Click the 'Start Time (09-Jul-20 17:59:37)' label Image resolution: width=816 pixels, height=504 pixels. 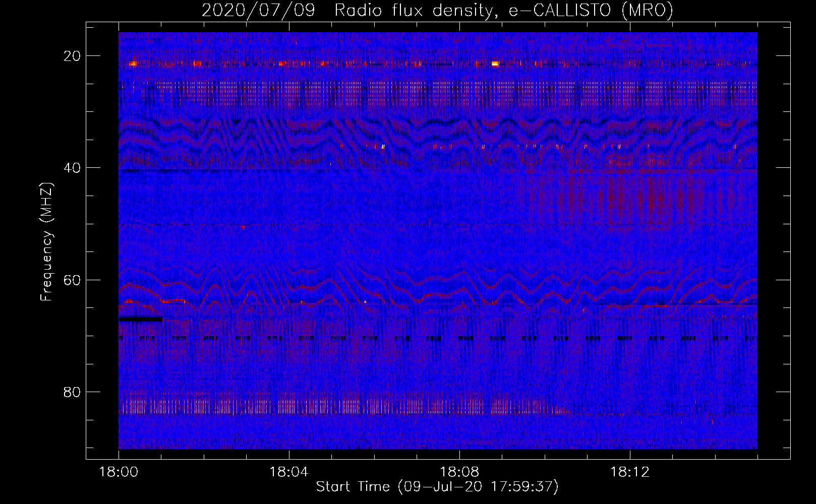pyautogui.click(x=437, y=487)
